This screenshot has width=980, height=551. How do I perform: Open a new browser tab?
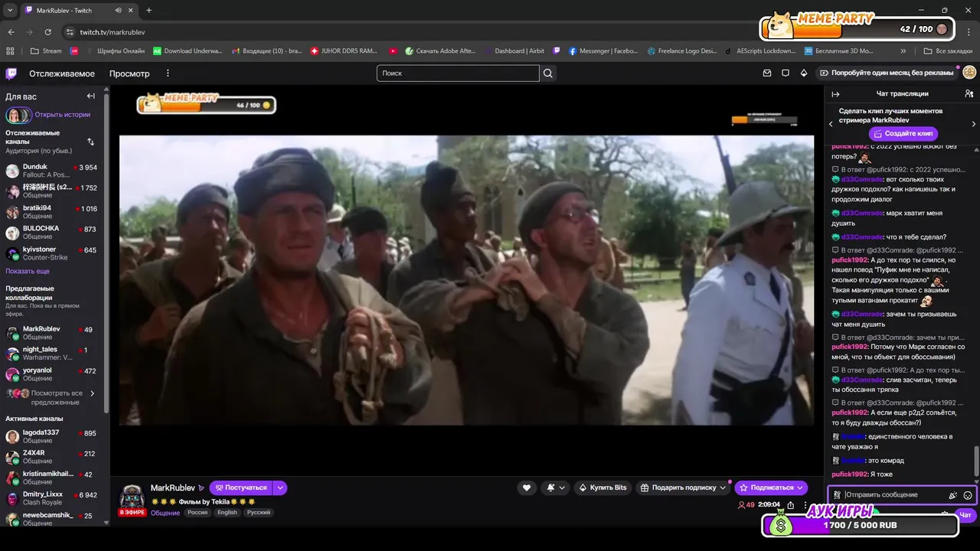[149, 11]
